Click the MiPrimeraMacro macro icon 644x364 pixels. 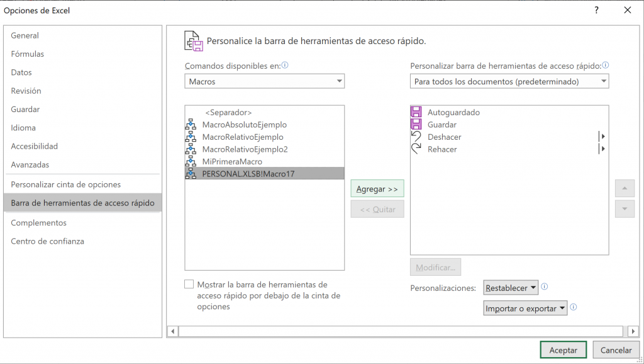(191, 162)
